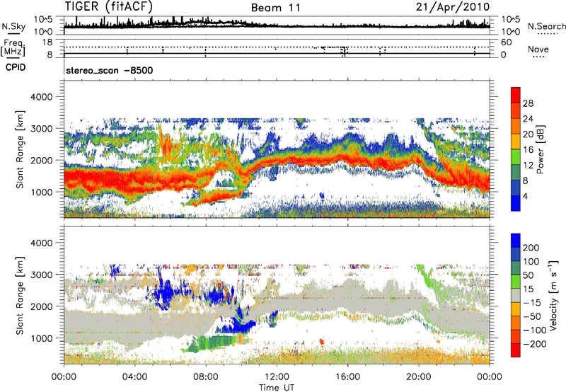Pick the bright blue bottom segment of power color bar
The height and width of the screenshot is (392, 566).
pos(516,203)
